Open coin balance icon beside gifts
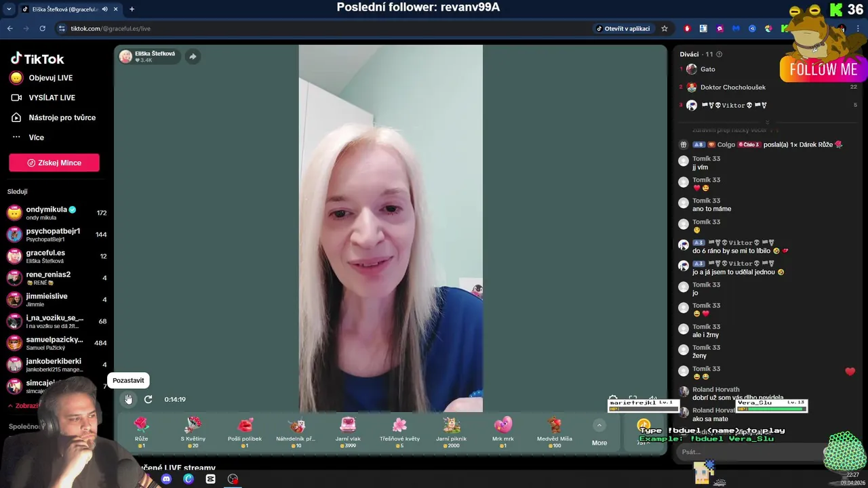This screenshot has width=868, height=488. pos(644,426)
